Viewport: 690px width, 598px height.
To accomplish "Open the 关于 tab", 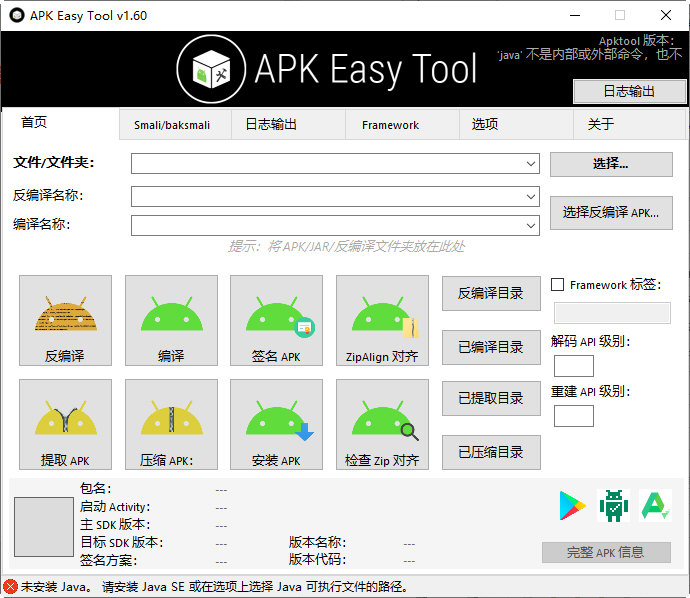I will [x=630, y=125].
